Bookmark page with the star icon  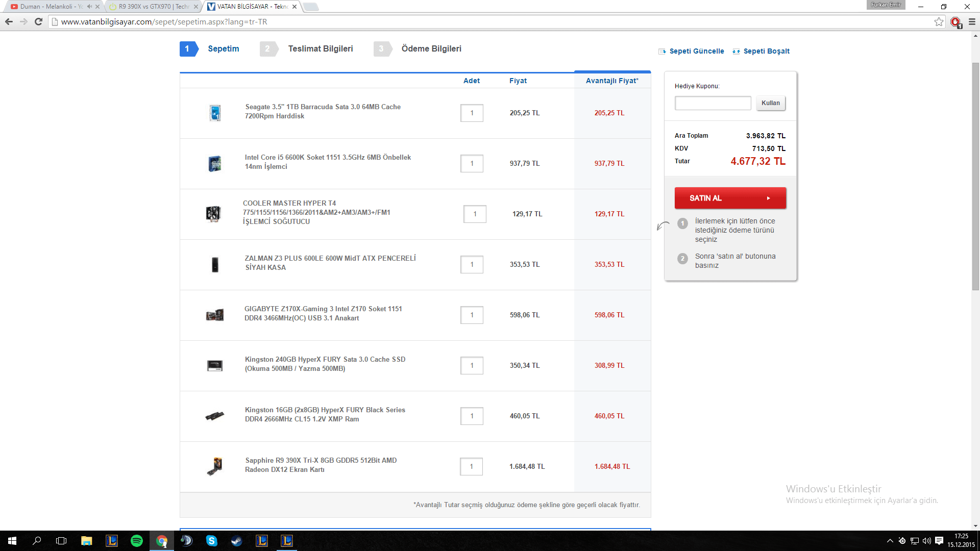click(939, 22)
